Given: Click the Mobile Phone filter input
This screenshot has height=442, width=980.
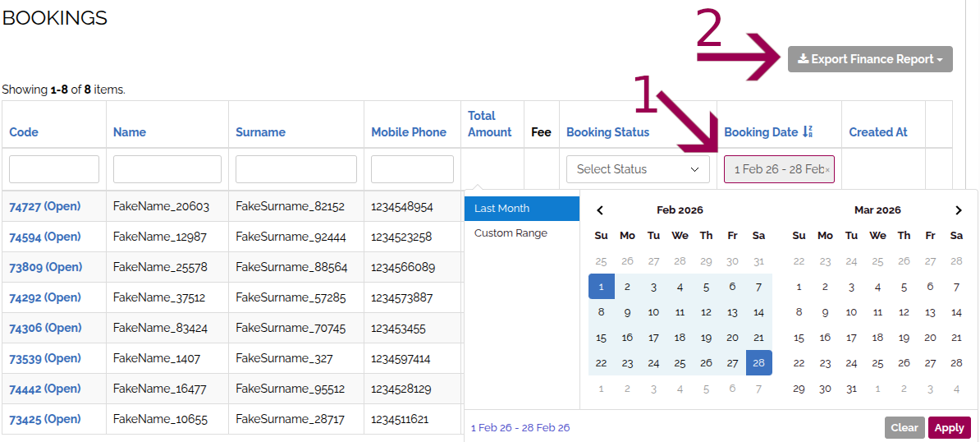Looking at the screenshot, I should point(412,169).
